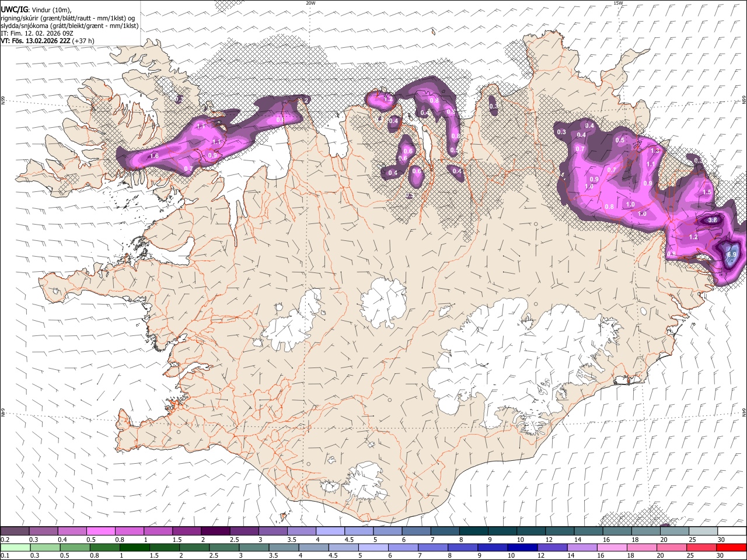Pick the darkest green swatch between 1 and 1.5
Image resolution: width=747 pixels, height=560 pixels.
coord(135,547)
